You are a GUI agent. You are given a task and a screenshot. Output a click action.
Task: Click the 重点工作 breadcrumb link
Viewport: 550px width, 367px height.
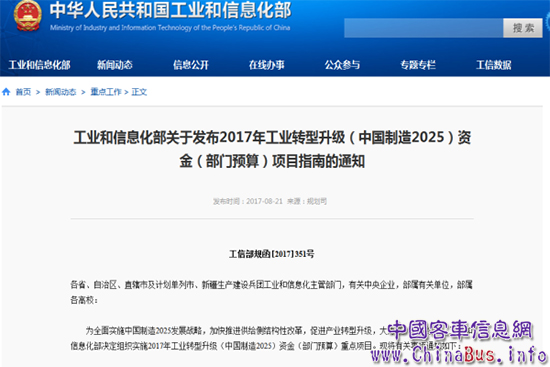click(106, 92)
